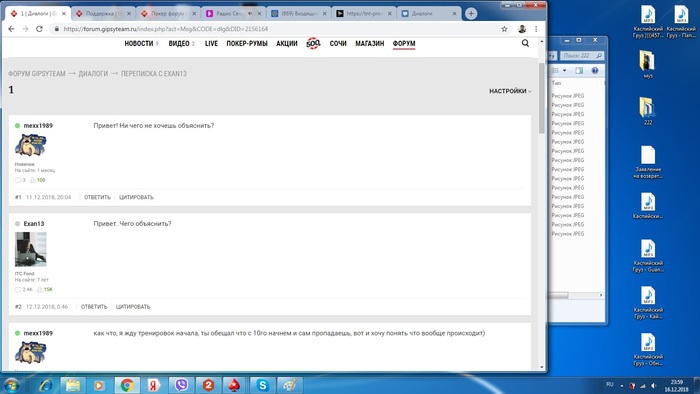The width and height of the screenshot is (700, 394).
Task: Click ОТВЕТИТЬ under message #2
Action: [94, 307]
